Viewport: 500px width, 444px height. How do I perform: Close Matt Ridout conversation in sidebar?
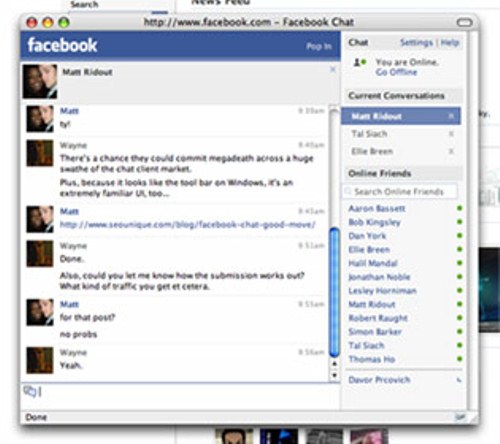click(451, 116)
